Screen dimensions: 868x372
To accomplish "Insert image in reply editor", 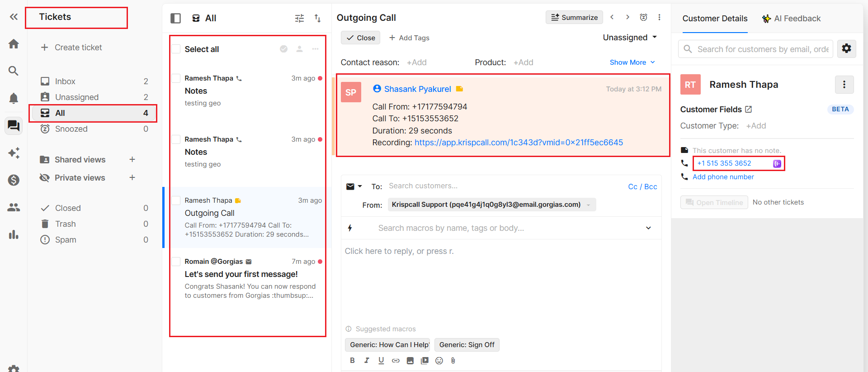I will coord(410,360).
